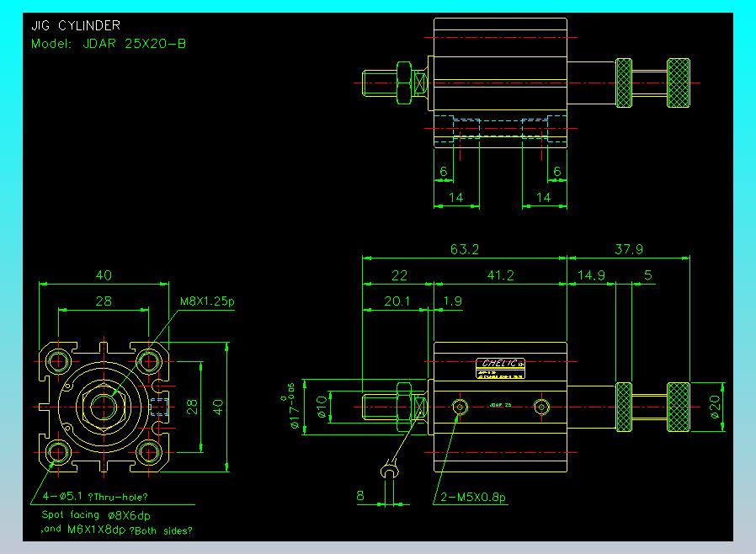
Task: Select the 1.9 dimension value
Action: coord(452,301)
